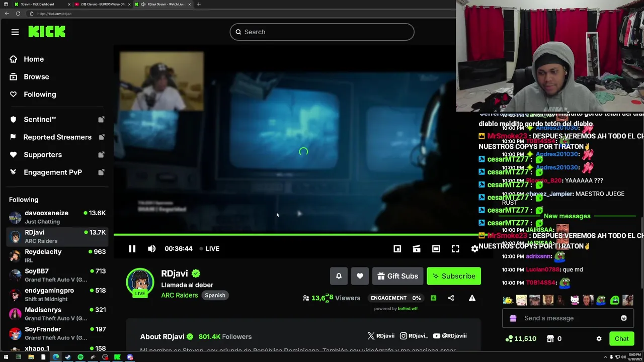644x362 pixels.
Task: Open Reported Streamers entry
Action: pos(56,137)
